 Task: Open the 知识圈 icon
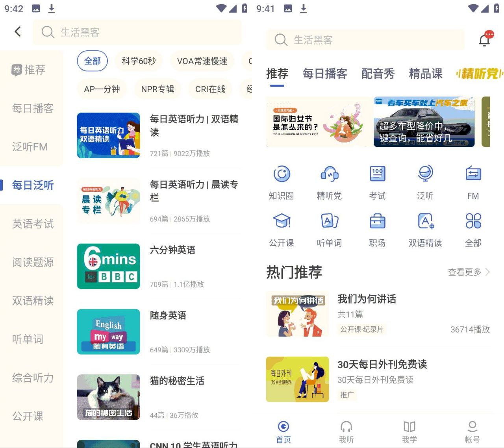(x=282, y=174)
